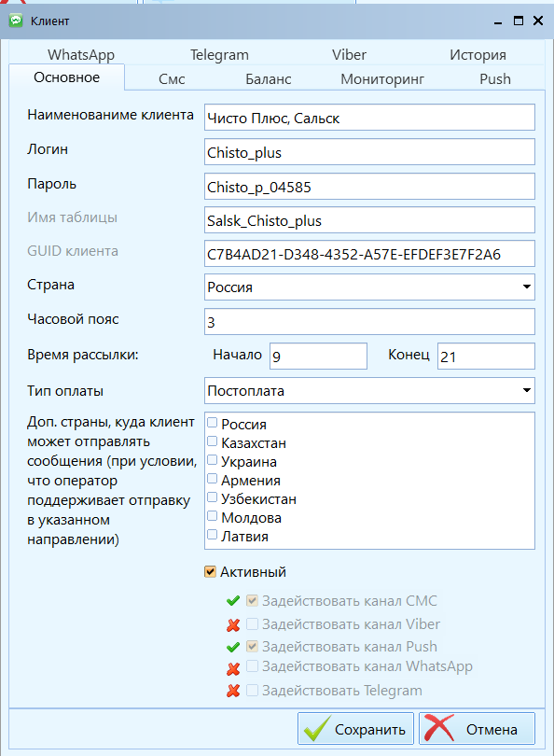Image resolution: width=554 pixels, height=756 pixels.
Task: Maximize the Клиент window
Action: (x=519, y=21)
